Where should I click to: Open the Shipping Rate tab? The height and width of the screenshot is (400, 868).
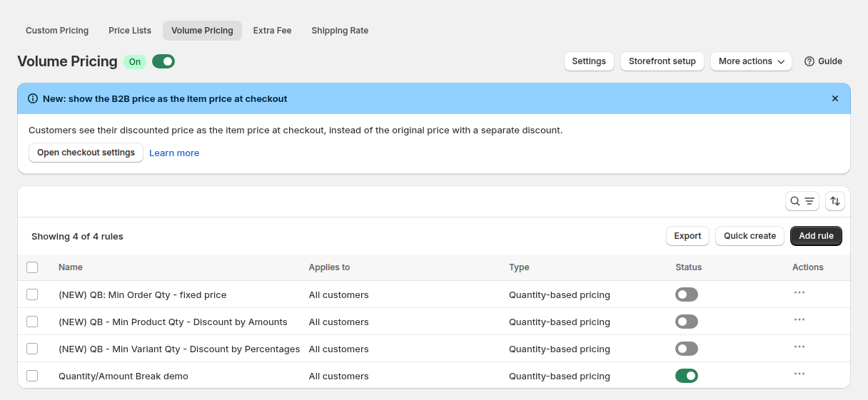(x=340, y=31)
